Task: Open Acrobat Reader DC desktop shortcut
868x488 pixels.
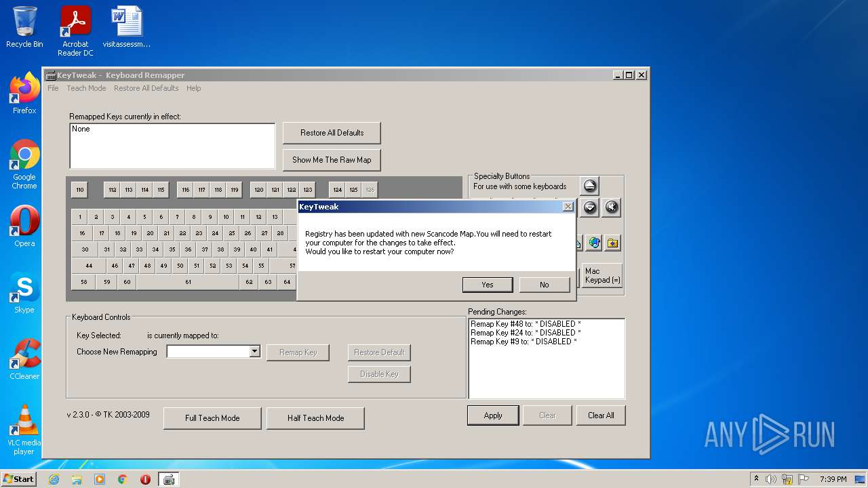Action: 75,31
